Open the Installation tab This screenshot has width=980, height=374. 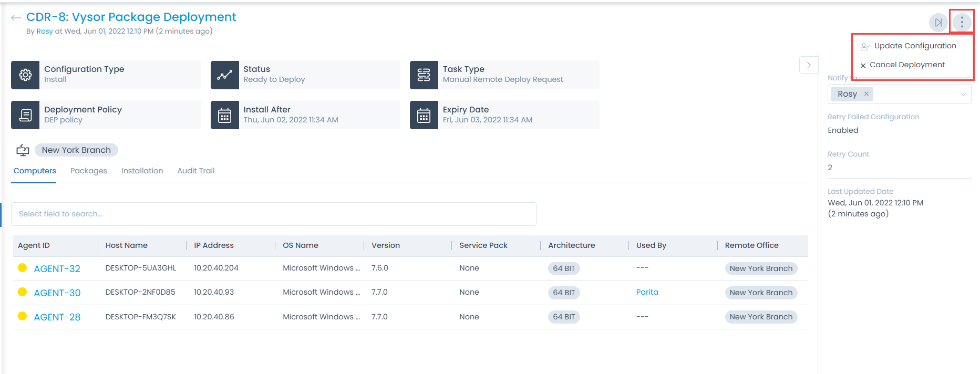tap(142, 171)
